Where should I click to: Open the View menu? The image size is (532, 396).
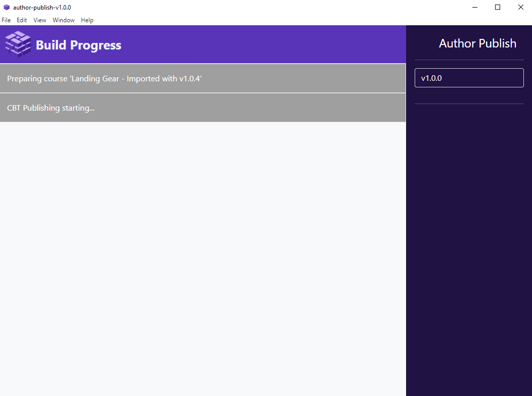[40, 20]
